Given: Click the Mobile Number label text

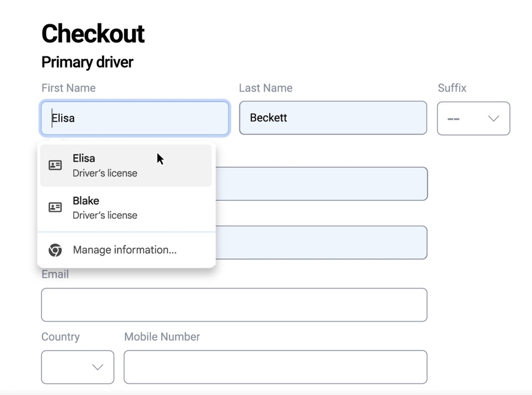Looking at the screenshot, I should [162, 337].
